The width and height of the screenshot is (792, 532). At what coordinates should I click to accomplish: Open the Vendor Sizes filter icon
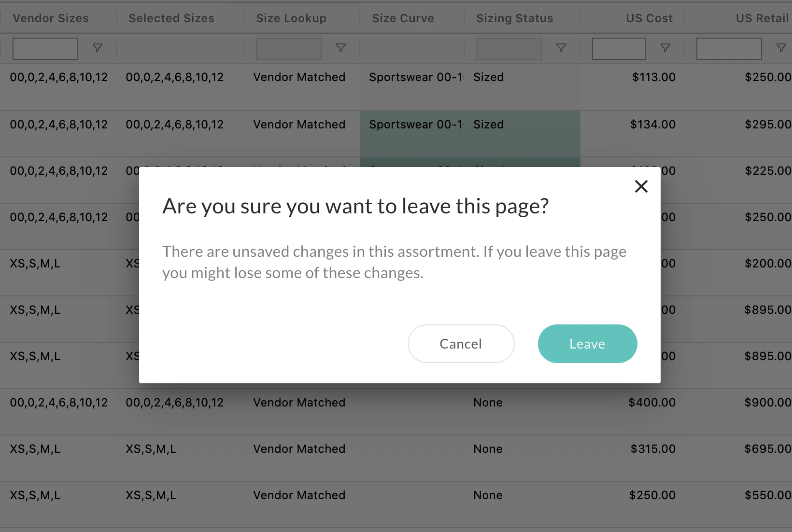tap(98, 48)
